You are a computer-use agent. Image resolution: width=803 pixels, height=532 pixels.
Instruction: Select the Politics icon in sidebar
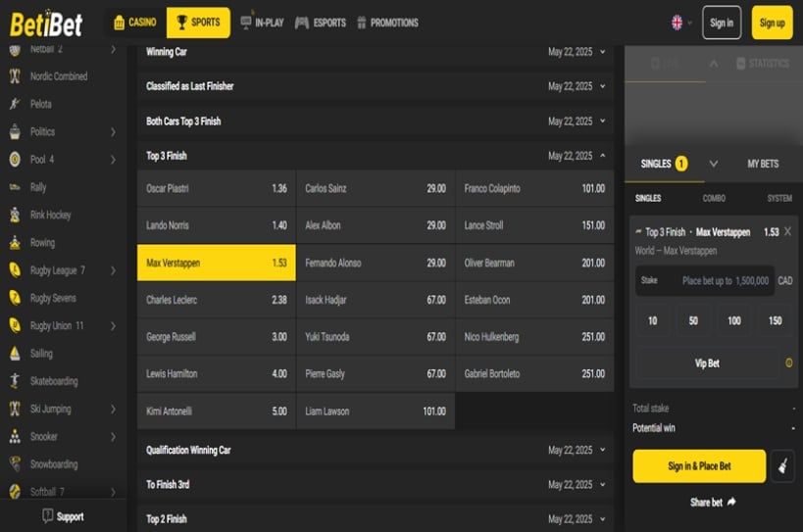pos(15,131)
